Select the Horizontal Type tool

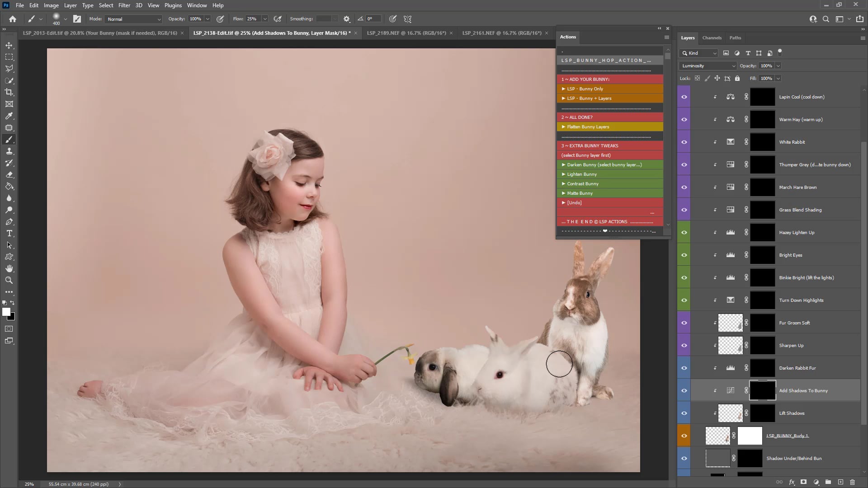[x=9, y=233]
